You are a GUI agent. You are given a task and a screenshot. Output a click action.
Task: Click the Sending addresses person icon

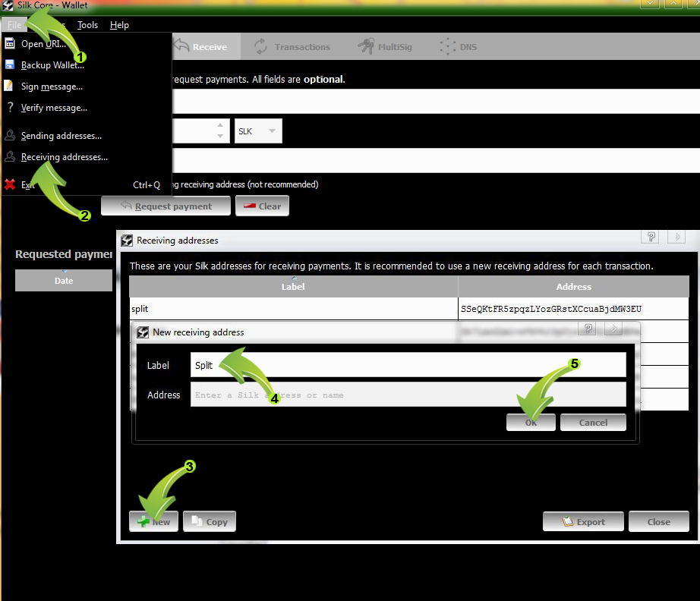10,135
